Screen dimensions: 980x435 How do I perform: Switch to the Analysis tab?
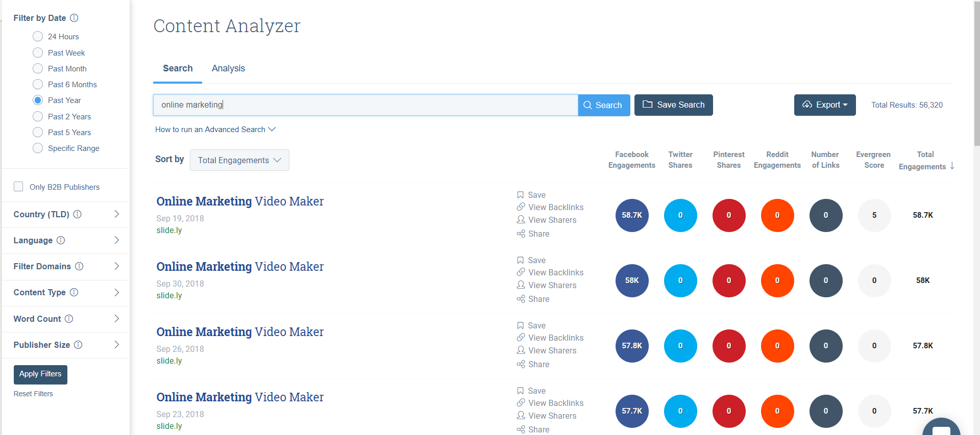[228, 68]
